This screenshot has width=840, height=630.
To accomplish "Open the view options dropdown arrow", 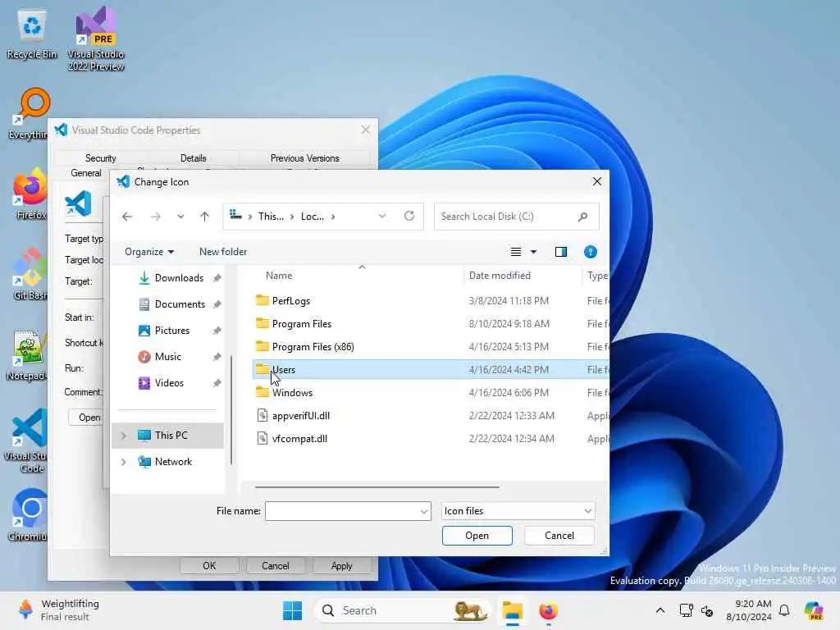I will click(533, 252).
